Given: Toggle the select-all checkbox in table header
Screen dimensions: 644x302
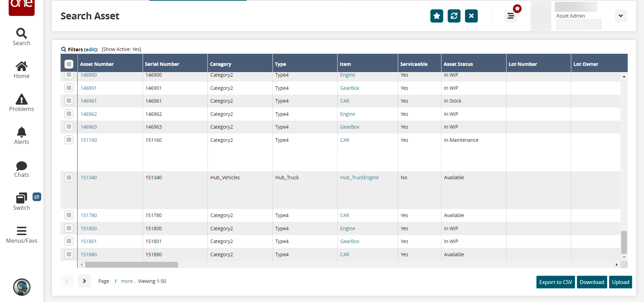Looking at the screenshot, I should coord(69,64).
